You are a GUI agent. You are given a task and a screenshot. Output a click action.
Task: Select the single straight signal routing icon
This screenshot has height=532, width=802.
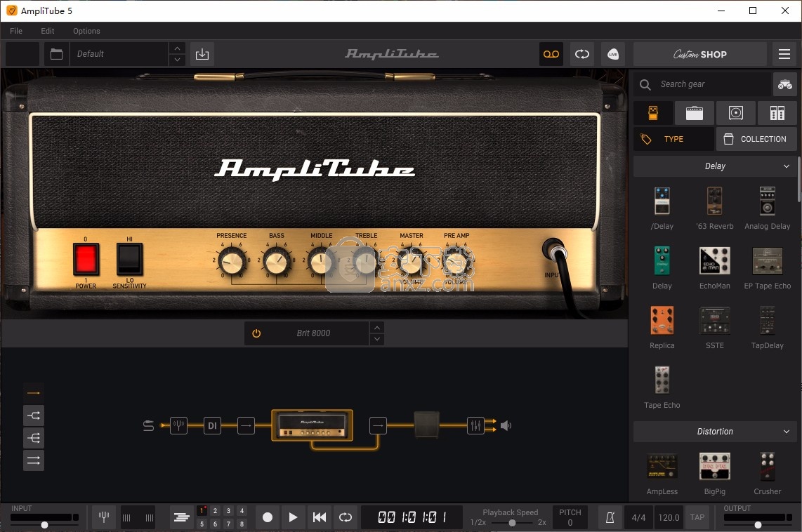[34, 393]
